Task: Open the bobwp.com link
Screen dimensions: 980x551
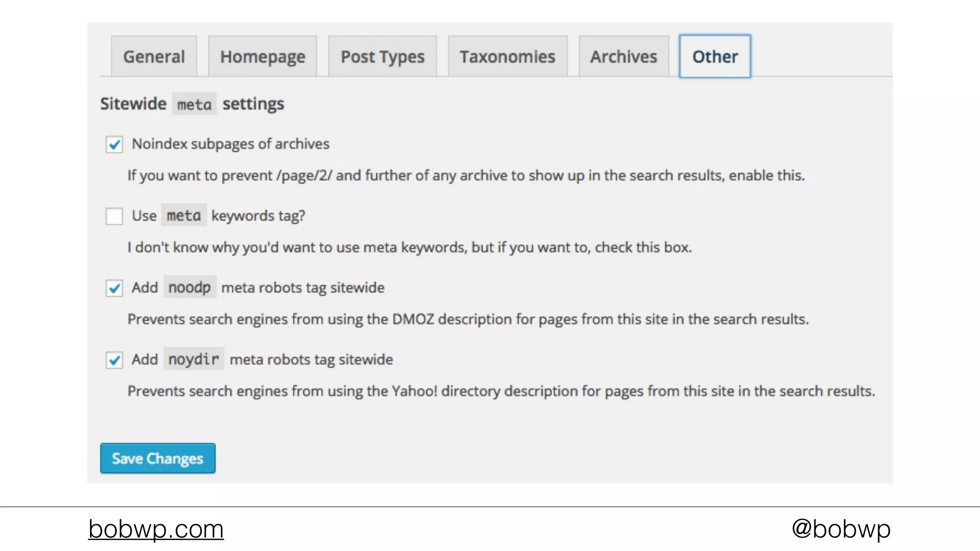Action: tap(156, 529)
